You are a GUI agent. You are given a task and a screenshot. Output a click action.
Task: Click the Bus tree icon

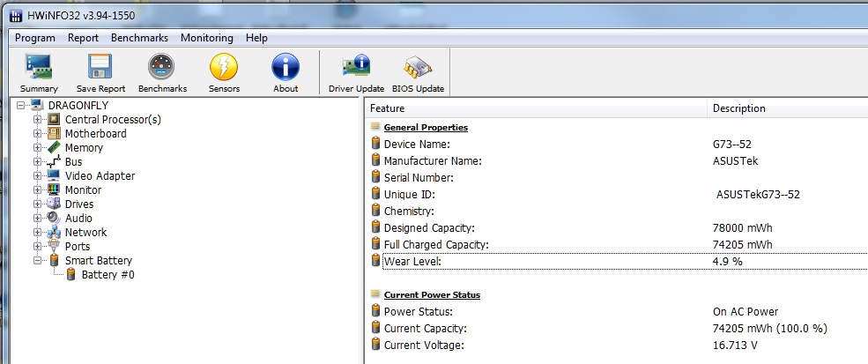(54, 162)
